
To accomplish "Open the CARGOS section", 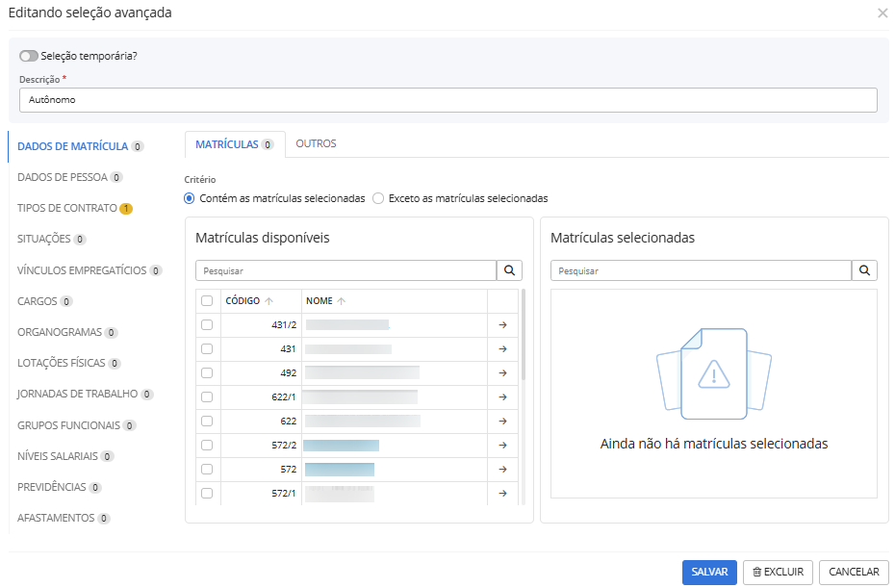I will 44,301.
